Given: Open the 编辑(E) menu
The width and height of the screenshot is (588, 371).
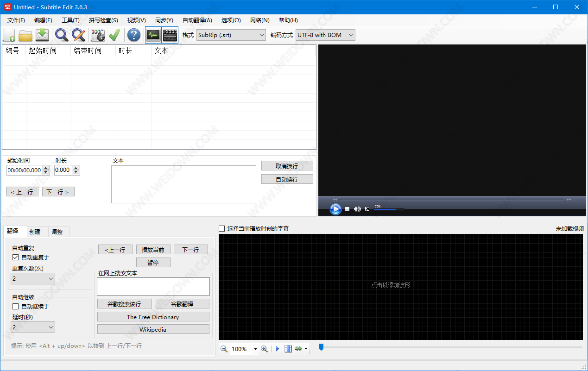Looking at the screenshot, I should tap(43, 20).
